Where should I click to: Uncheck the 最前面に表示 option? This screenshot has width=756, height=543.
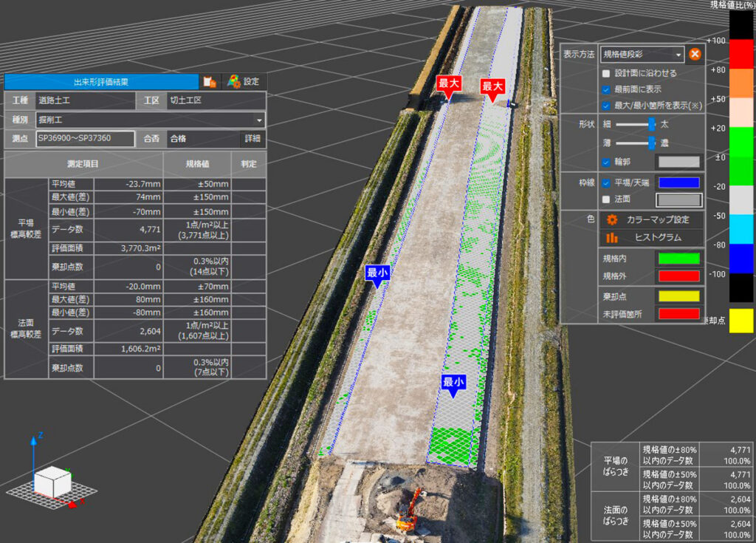click(605, 89)
